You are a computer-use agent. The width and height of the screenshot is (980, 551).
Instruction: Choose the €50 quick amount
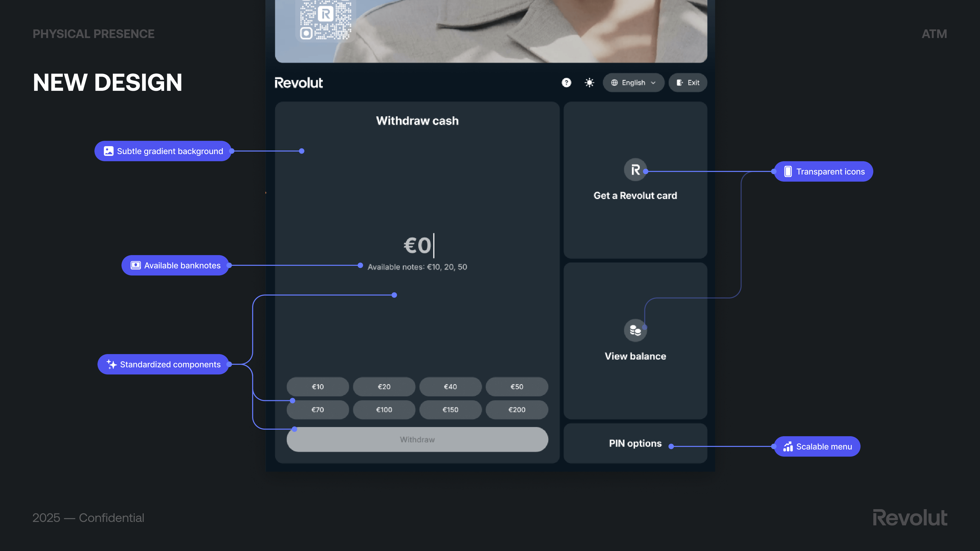[517, 387]
